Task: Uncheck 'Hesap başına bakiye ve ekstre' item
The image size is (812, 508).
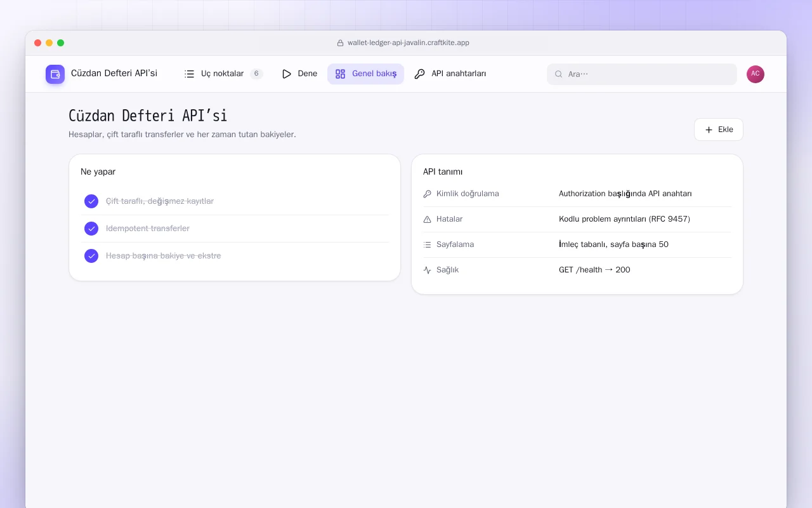Action: pos(91,256)
